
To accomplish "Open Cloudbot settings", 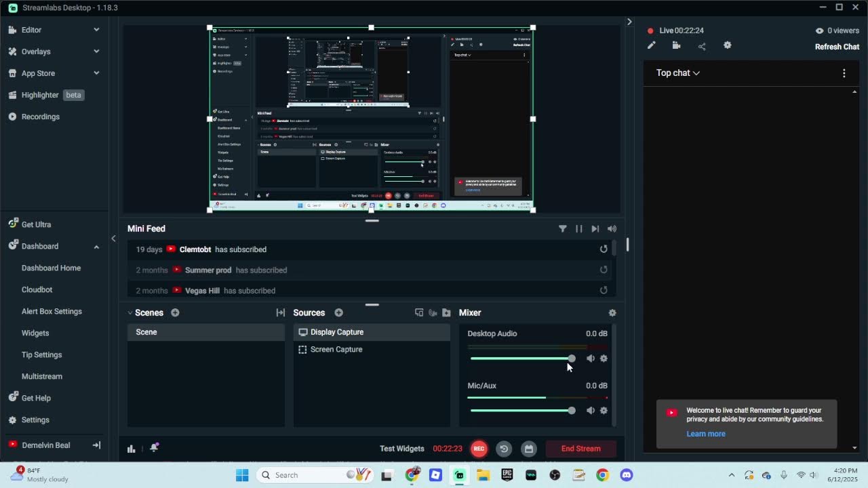I will 37,289.
